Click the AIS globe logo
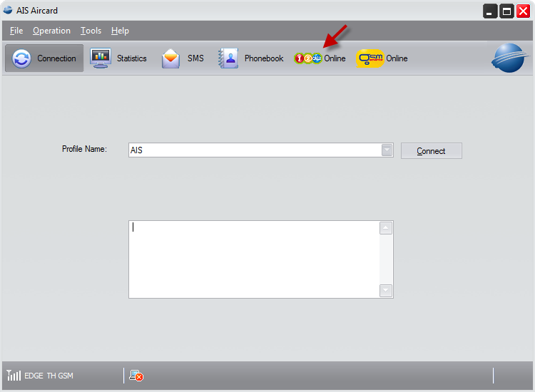This screenshot has height=392, width=535. 509,58
